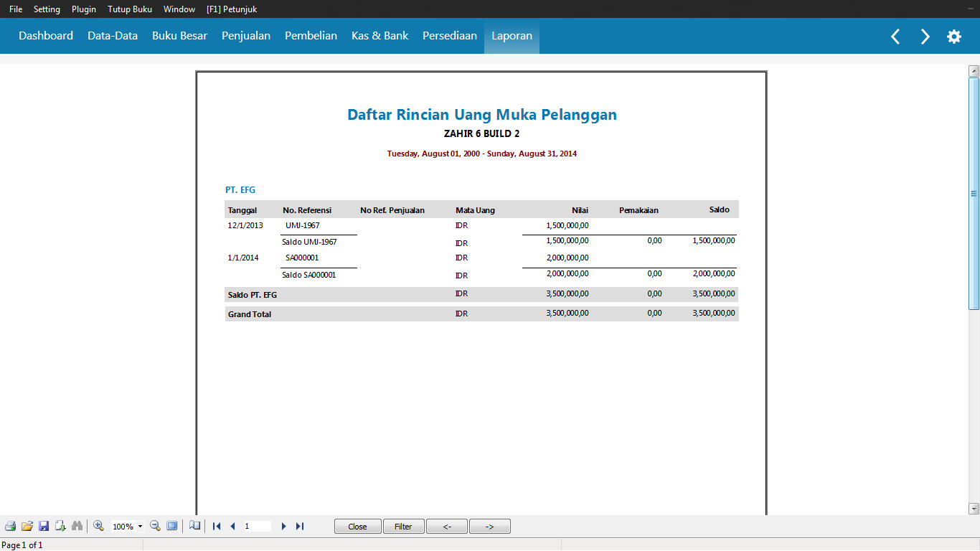The width and height of the screenshot is (980, 551).
Task: Click the date '12/1/2013'
Action: pos(245,225)
